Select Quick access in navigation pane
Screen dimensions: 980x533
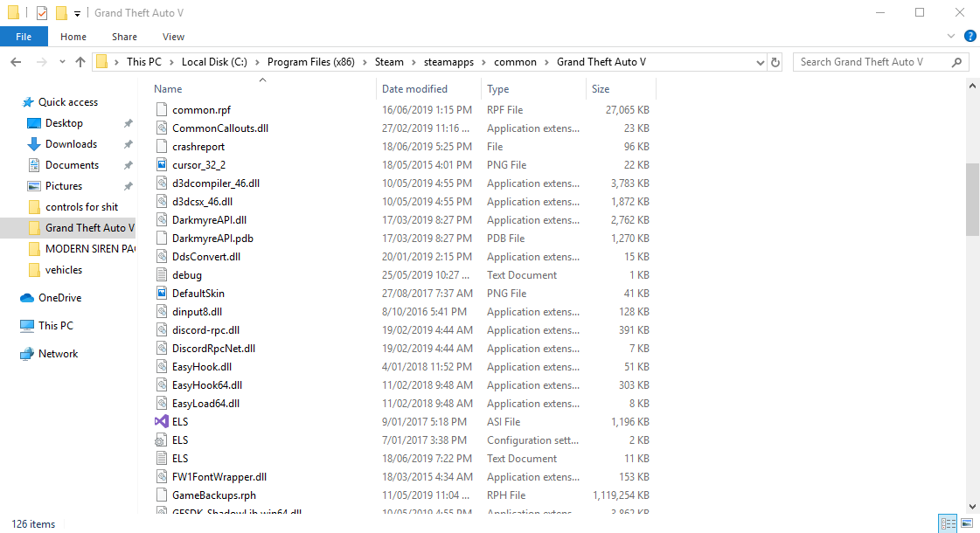(68, 102)
